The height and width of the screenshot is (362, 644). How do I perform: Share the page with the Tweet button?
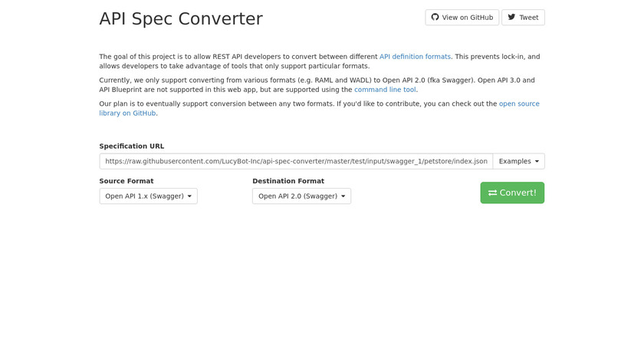tap(523, 18)
